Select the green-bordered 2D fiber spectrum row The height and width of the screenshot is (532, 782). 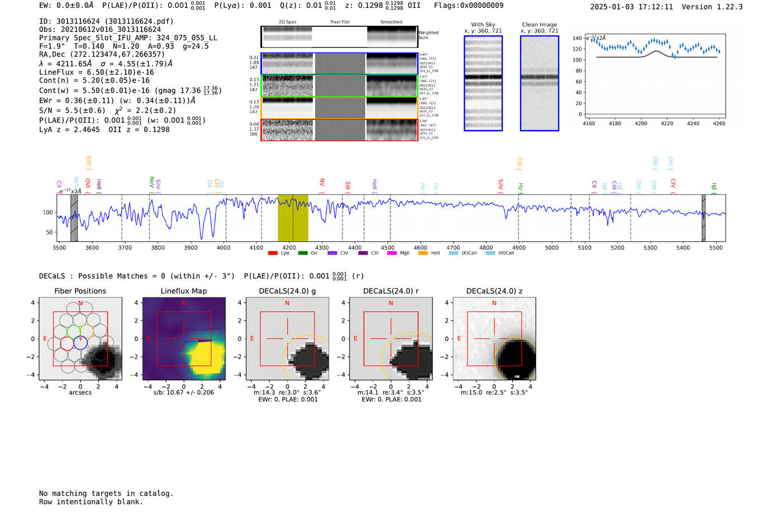(339, 86)
